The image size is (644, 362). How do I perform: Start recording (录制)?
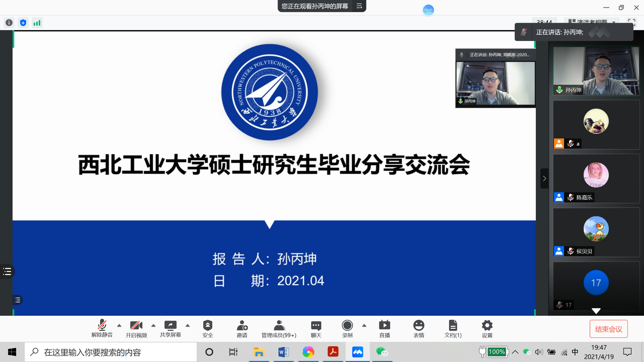click(x=347, y=329)
